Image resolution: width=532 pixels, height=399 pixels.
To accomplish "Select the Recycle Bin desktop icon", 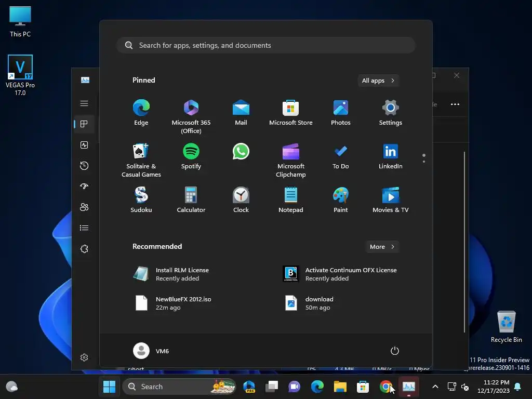I will [506, 327].
